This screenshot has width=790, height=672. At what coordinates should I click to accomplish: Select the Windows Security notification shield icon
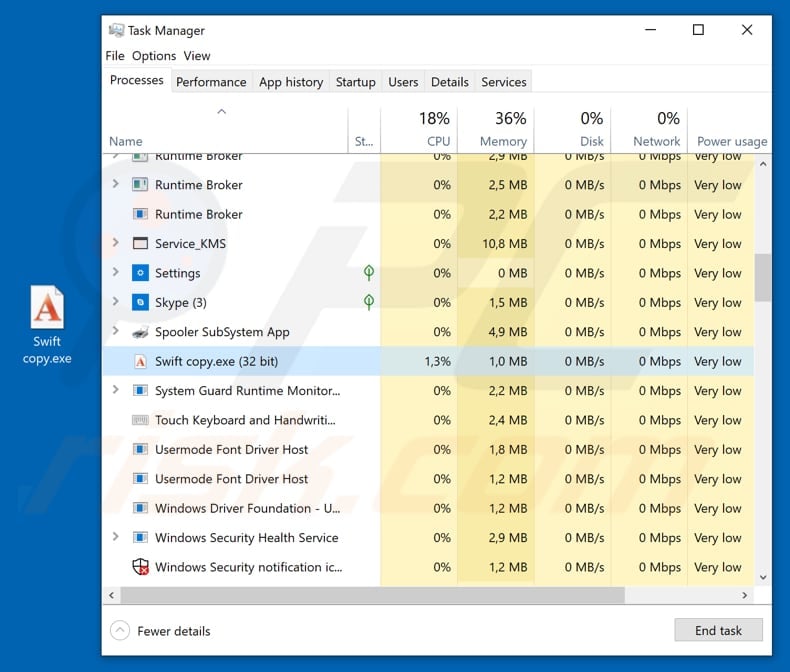pyautogui.click(x=140, y=567)
